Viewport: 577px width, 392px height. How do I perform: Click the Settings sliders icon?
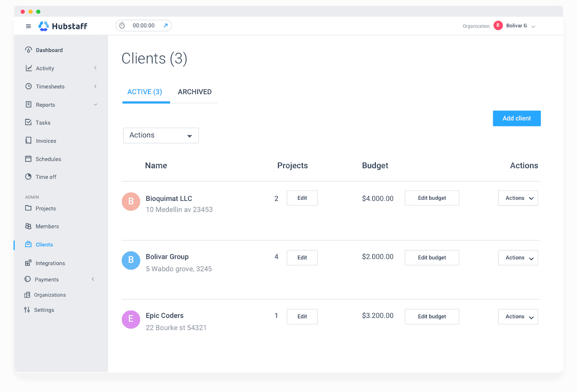[27, 310]
